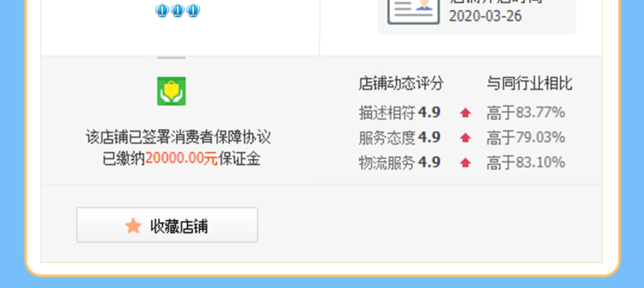Click the 高于83.77% comparison value
Image resolution: width=644 pixels, height=288 pixels.
click(x=526, y=113)
